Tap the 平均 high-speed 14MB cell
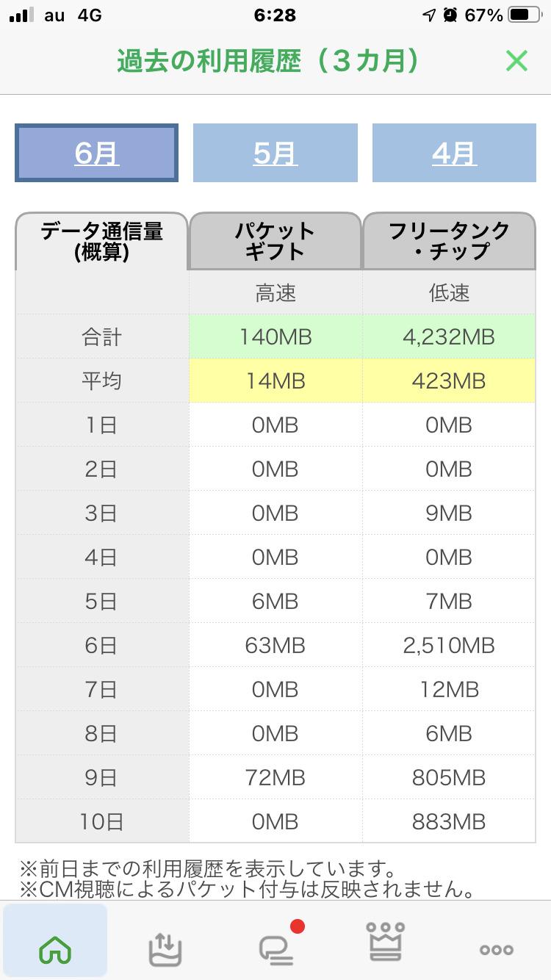 pos(275,381)
